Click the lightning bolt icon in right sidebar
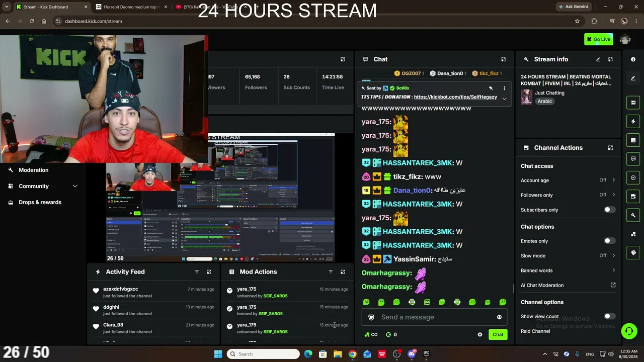644x362 pixels. (633, 121)
